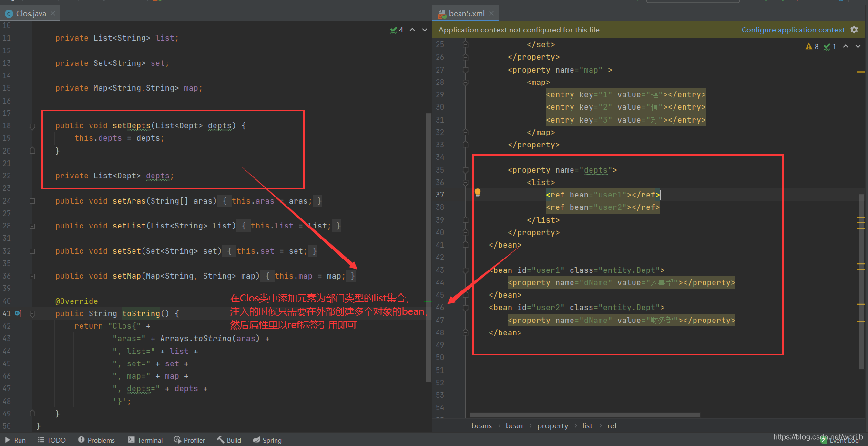Click the property name="depts" tag

pyautogui.click(x=562, y=170)
